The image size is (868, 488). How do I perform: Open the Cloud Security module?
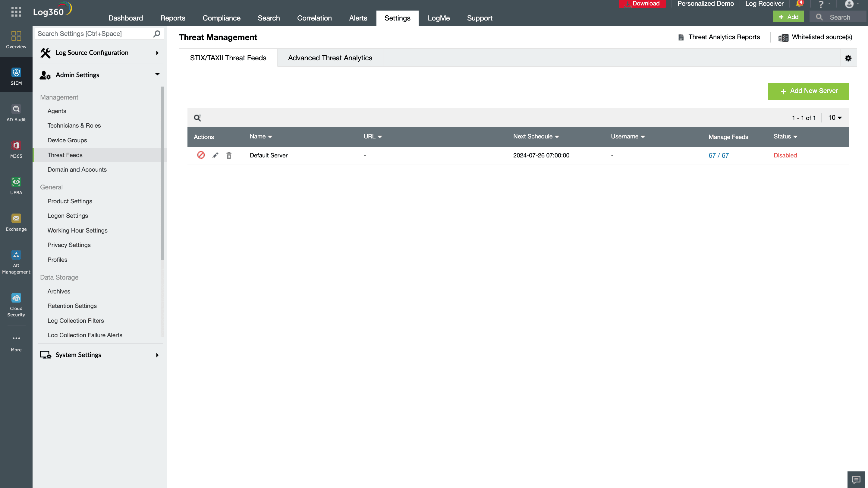tap(16, 305)
